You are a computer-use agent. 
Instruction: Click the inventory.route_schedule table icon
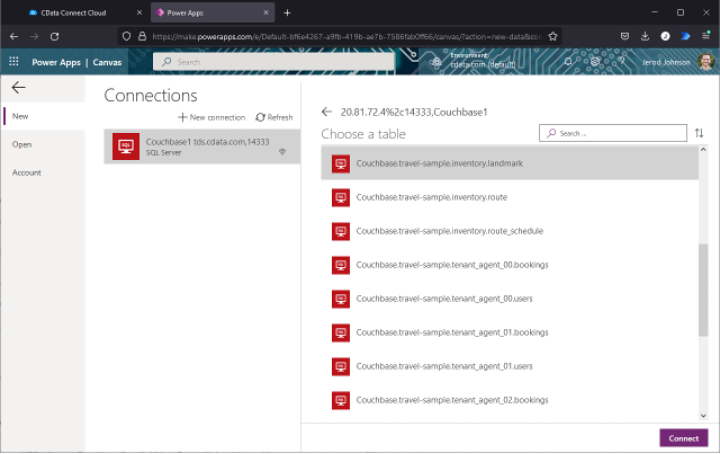coord(341,231)
